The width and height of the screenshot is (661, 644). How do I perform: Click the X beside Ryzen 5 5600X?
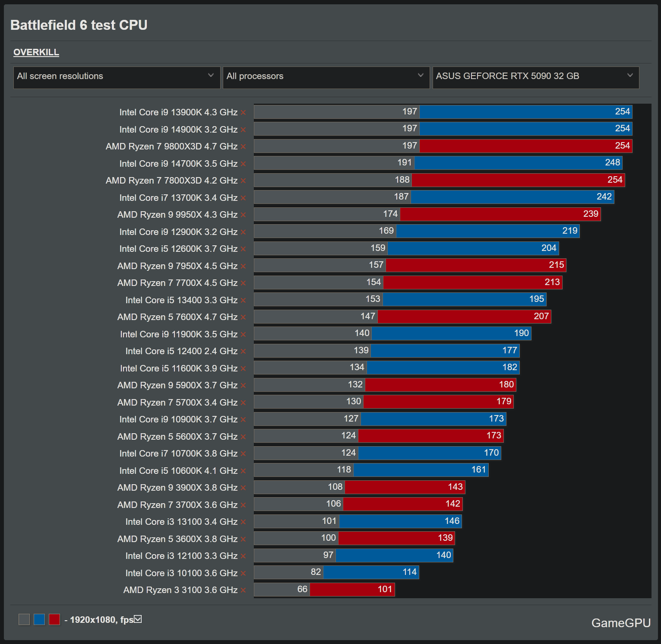[244, 437]
